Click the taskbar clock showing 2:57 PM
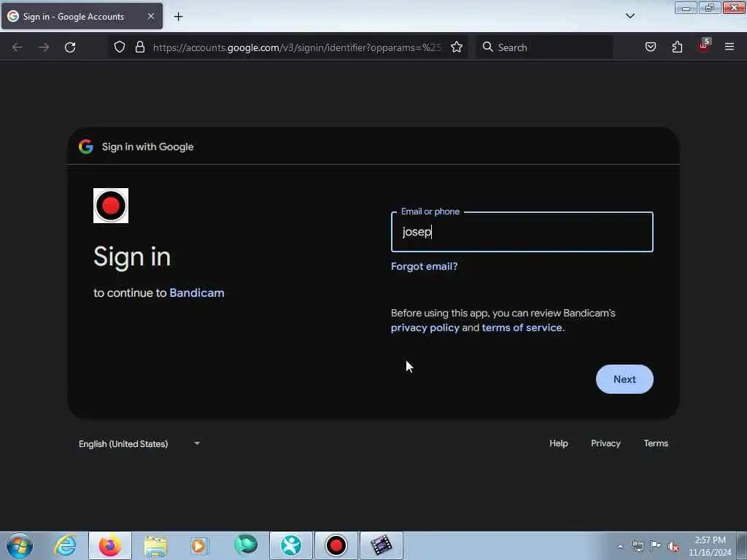 coord(710,546)
